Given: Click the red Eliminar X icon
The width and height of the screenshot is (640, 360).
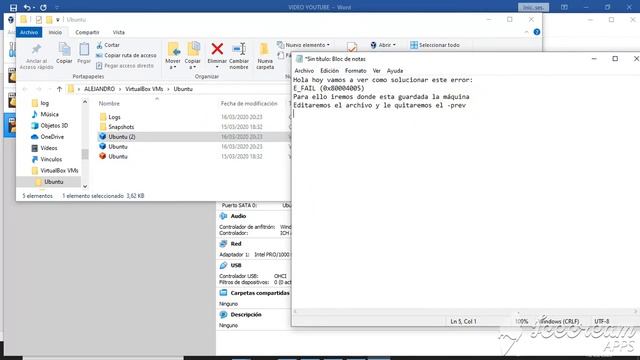Looking at the screenshot, I should click(x=217, y=49).
